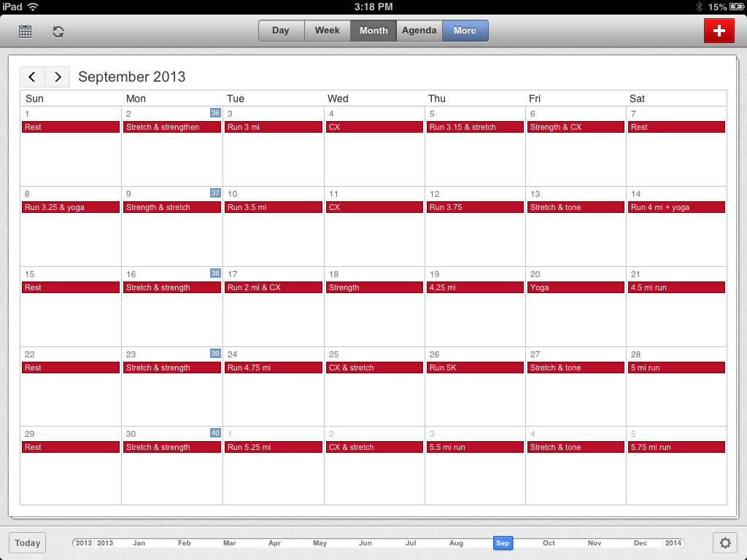The width and height of the screenshot is (747, 560).
Task: Open the Yoga event on September 20
Action: [x=576, y=287]
